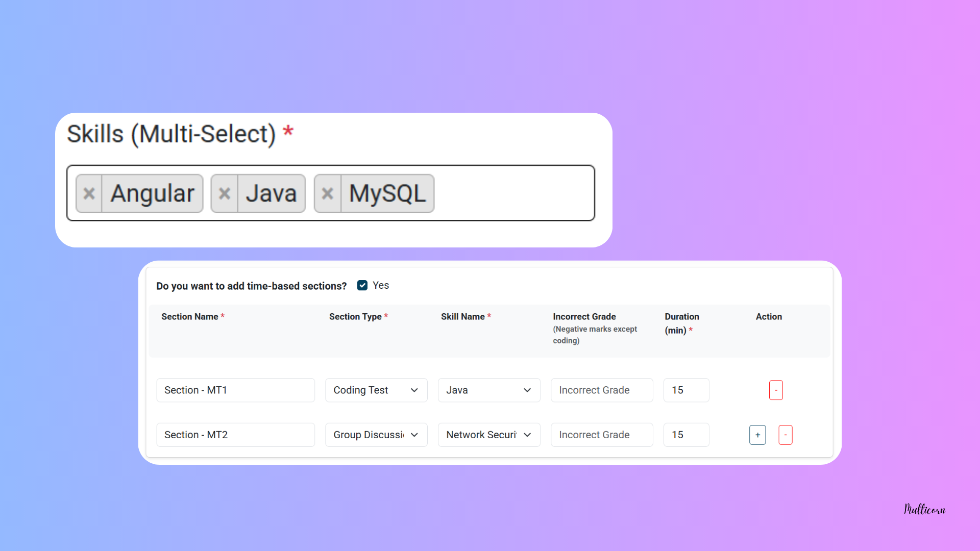The height and width of the screenshot is (551, 980).
Task: Click the first row duration field
Action: [x=686, y=390]
